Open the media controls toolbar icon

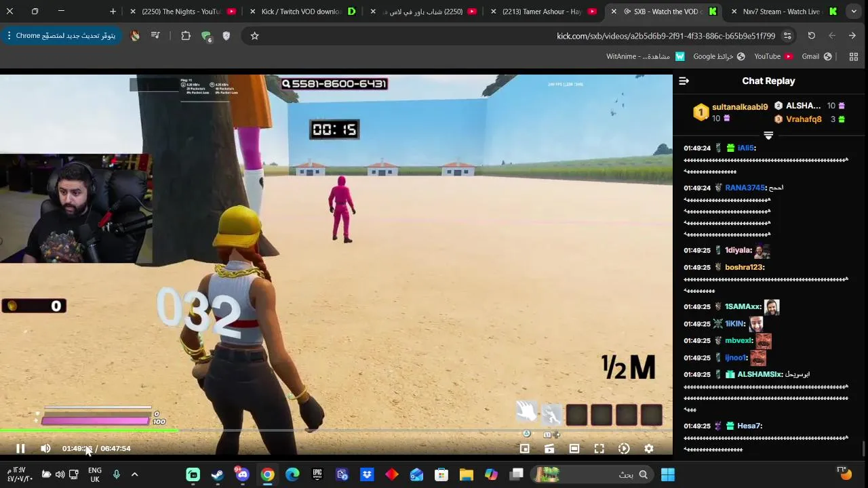tap(155, 36)
